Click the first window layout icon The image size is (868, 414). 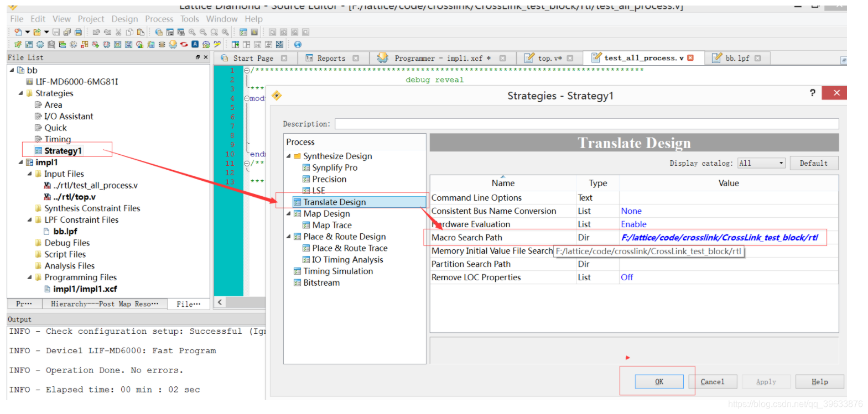(x=235, y=44)
